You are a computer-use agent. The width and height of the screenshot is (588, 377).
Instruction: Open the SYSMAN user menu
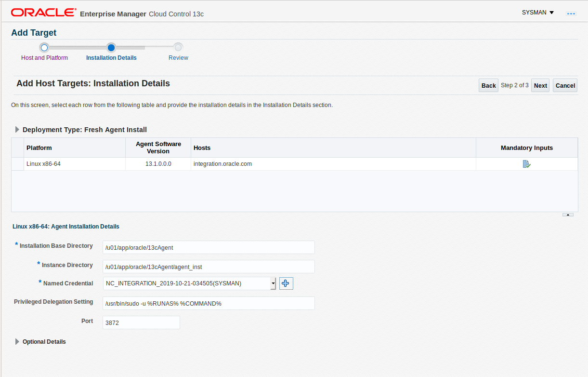537,13
